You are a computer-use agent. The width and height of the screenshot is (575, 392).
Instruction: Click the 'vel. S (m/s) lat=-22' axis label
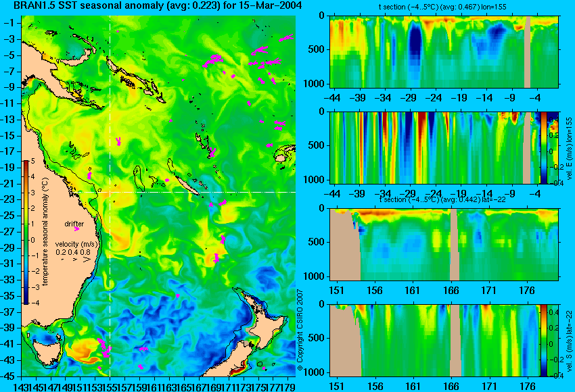[569, 341]
